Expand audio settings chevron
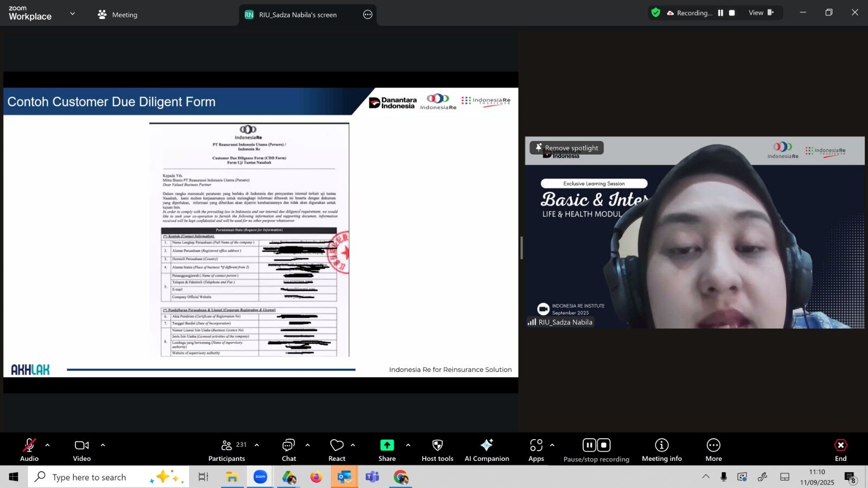 (x=48, y=445)
